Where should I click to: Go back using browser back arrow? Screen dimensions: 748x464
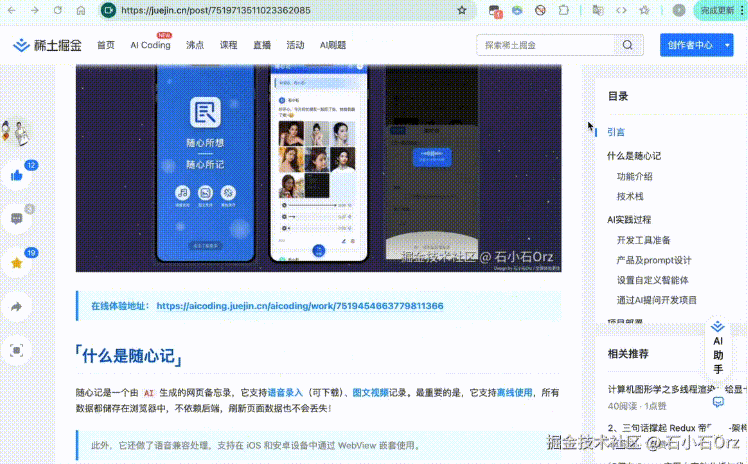(x=11, y=10)
